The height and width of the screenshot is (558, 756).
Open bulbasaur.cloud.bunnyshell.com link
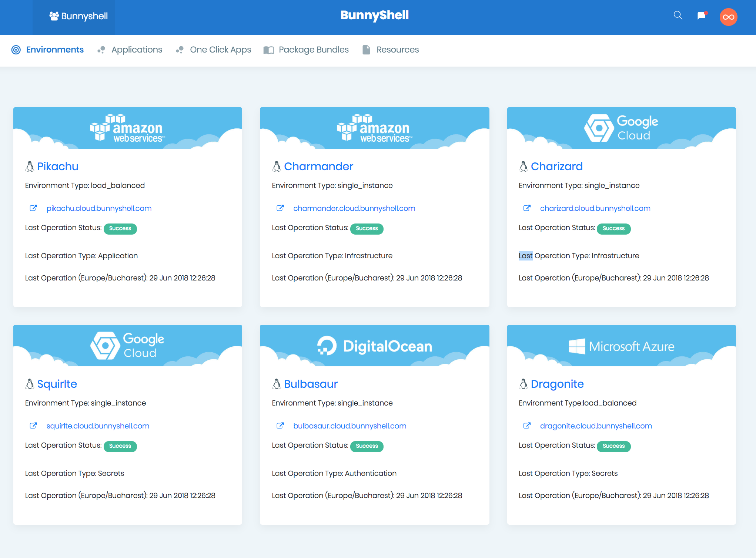[x=349, y=426]
